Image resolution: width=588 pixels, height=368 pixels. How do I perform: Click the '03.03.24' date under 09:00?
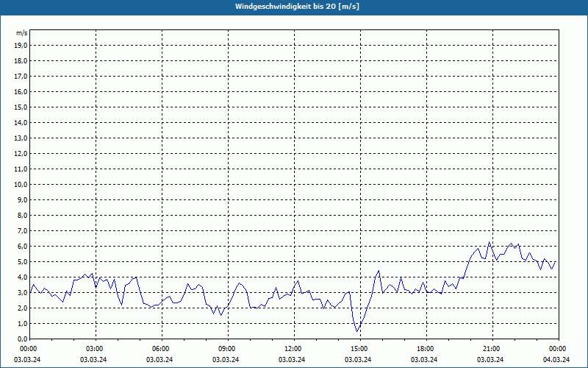coord(226,359)
